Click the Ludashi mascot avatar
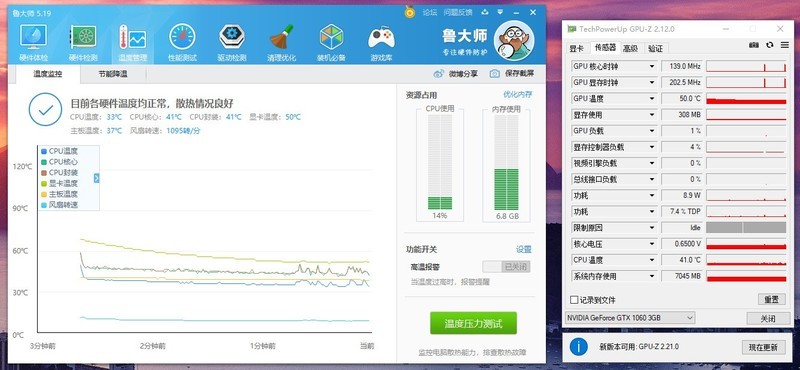 click(514, 40)
